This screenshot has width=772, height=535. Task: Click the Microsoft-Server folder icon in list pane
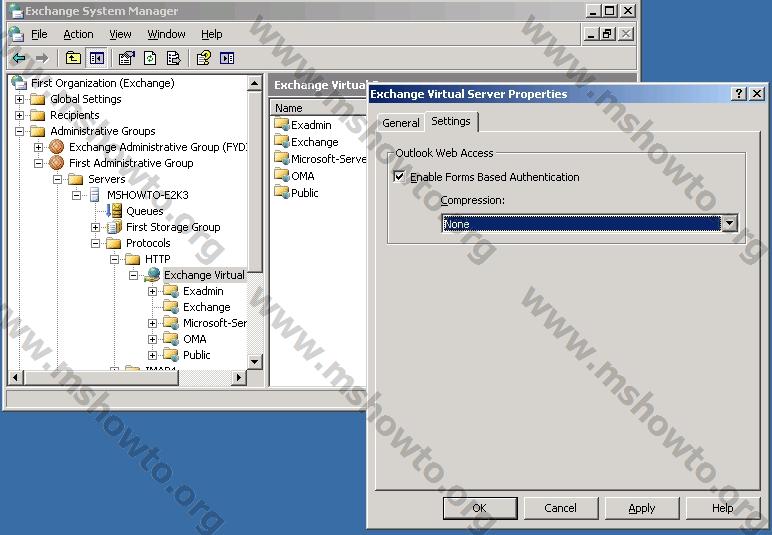[x=281, y=158]
